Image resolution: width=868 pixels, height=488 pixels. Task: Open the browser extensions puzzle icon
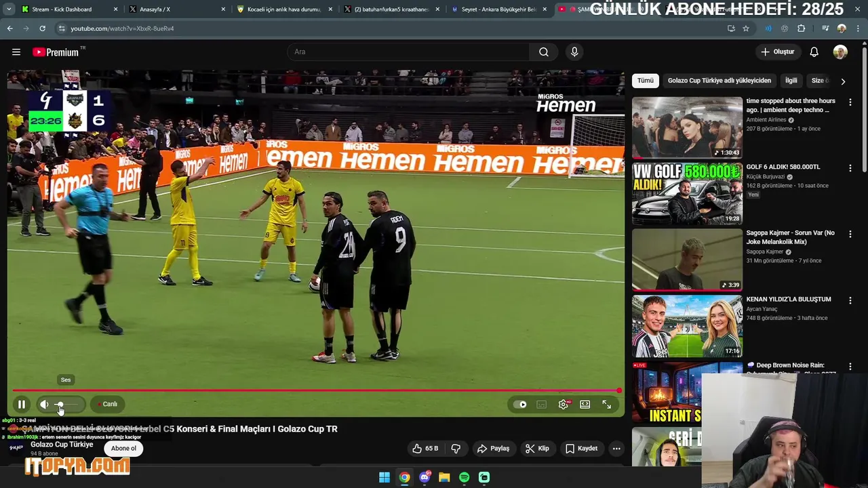tap(801, 28)
